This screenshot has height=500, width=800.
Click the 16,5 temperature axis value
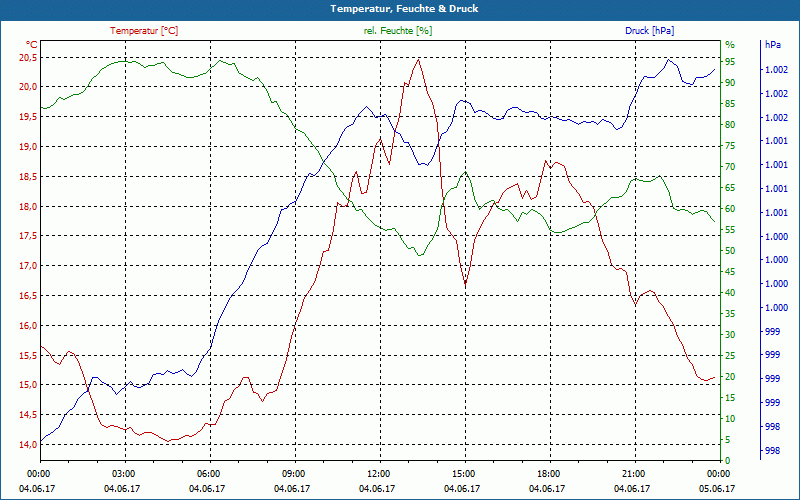tap(28, 296)
